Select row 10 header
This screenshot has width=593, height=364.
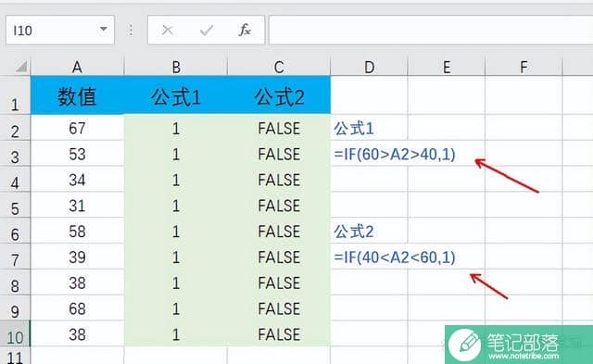pyautogui.click(x=15, y=333)
